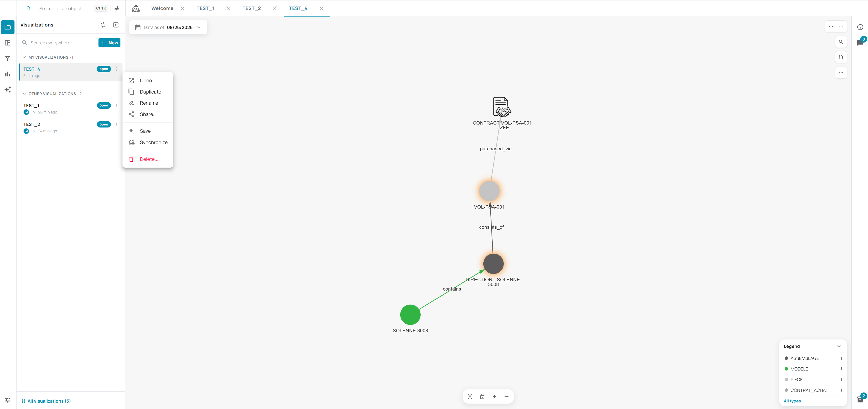The width and height of the screenshot is (868, 409).
Task: Open the comments bubble icon
Action: (x=860, y=43)
